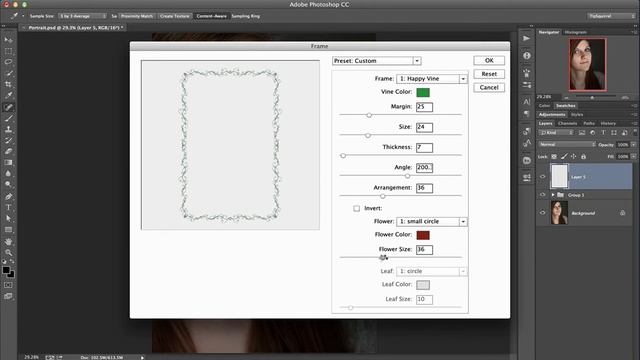
Task: Open the Opacity slider dropdown arrow
Action: [633, 144]
